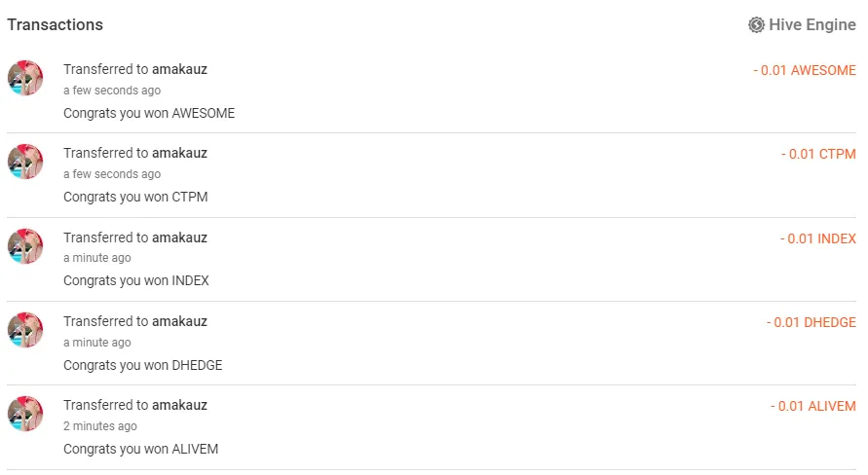Image resolution: width=868 pixels, height=475 pixels.
Task: Open avatar on ALIVEM transfer row
Action: pos(25,414)
